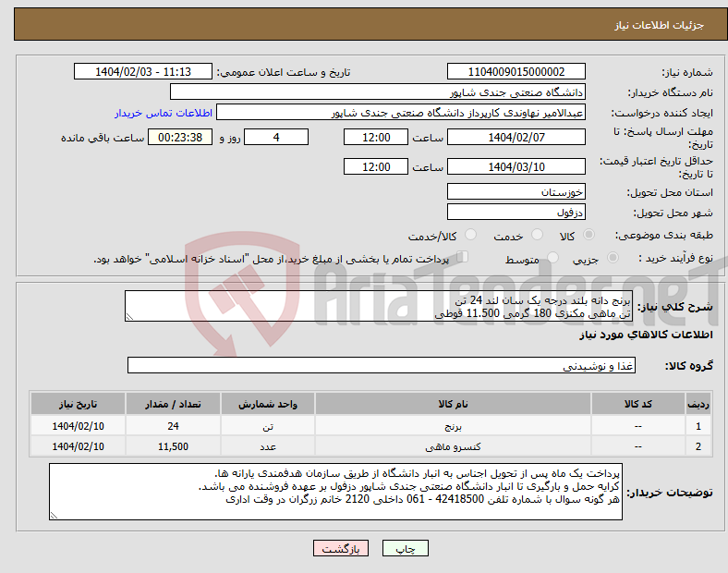Viewport: 728px width, 573px height.
Task: Click the date 1404/02/10 in کنسرو ماهی row
Action: [x=78, y=446]
